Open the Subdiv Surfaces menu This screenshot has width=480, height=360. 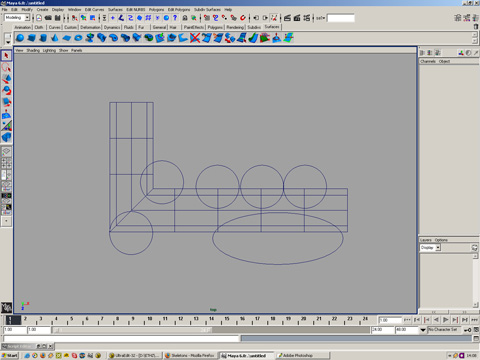pyautogui.click(x=207, y=9)
